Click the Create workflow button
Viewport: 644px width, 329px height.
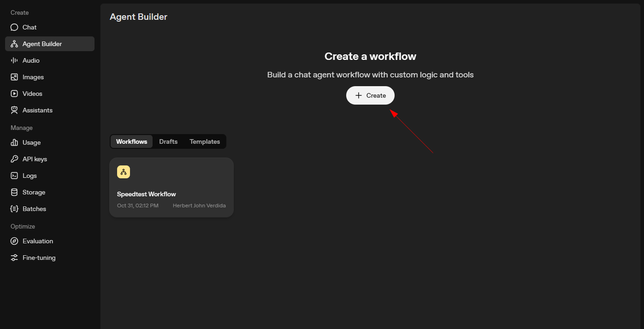point(370,95)
